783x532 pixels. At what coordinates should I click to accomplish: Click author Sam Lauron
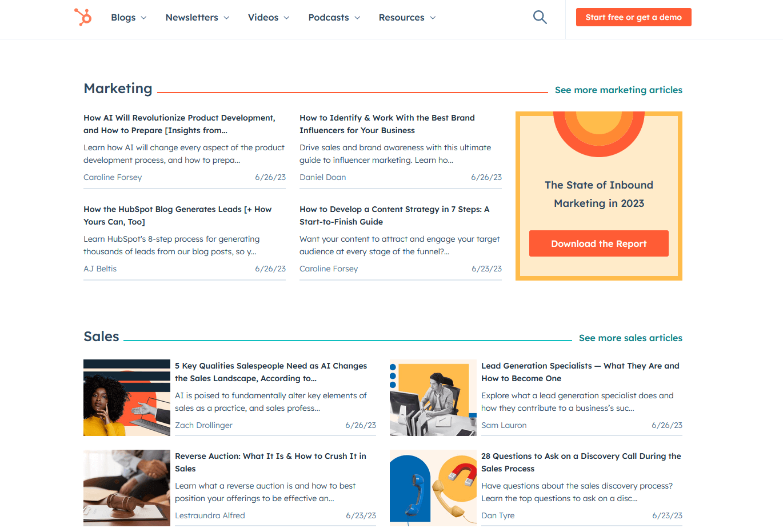(x=504, y=425)
